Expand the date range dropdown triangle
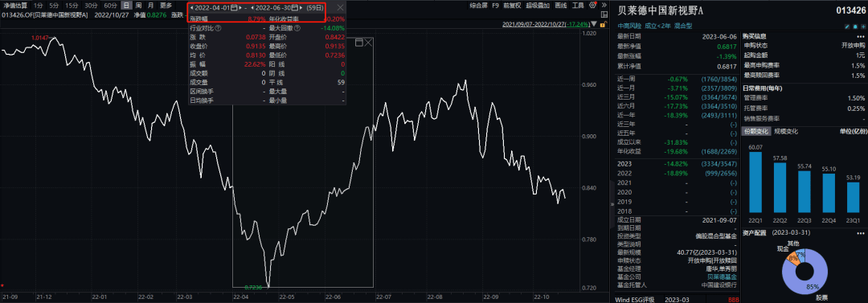 click(x=594, y=24)
